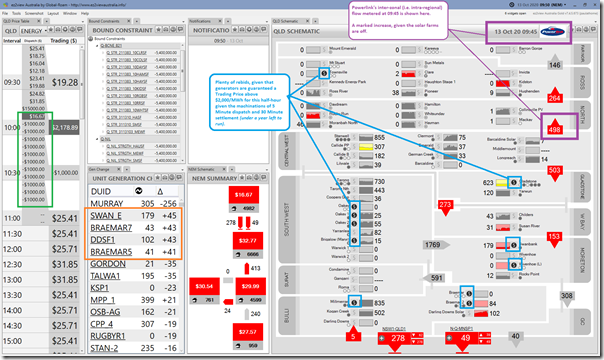This screenshot has height=360, width=604.
Task: Collapse the Q-NIL constraint group
Action: [x=97, y=139]
